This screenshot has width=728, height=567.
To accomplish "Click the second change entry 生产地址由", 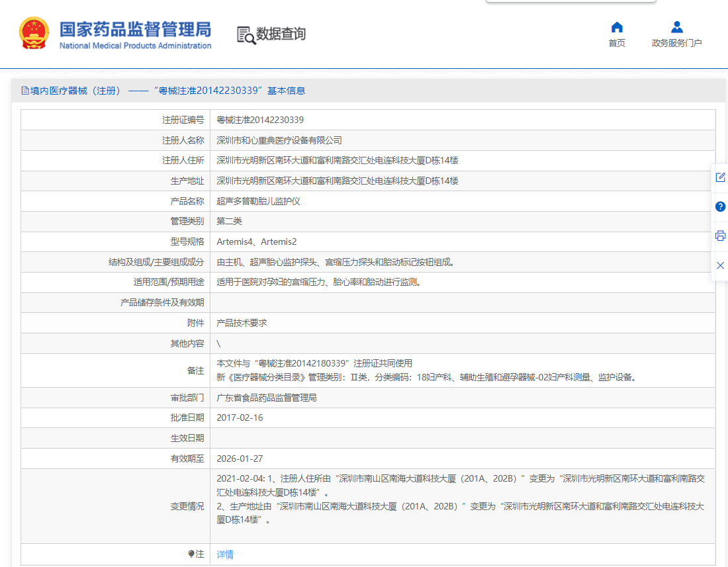I will click(461, 513).
